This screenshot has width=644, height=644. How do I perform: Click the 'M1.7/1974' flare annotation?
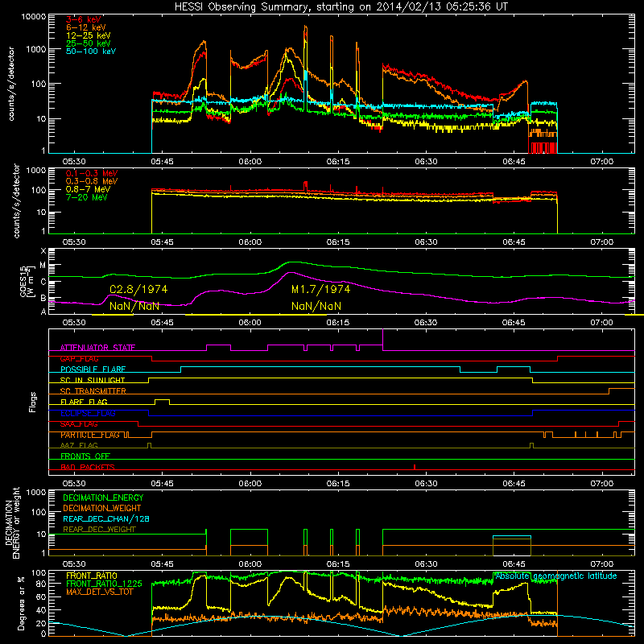[320, 289]
